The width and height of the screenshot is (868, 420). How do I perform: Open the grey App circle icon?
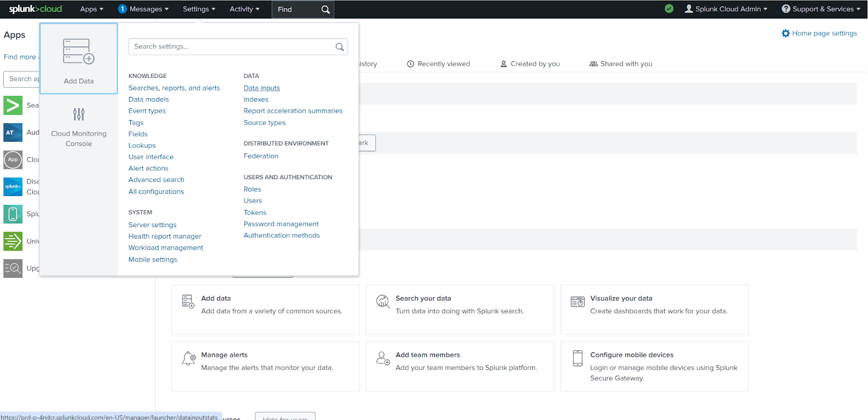click(x=13, y=160)
